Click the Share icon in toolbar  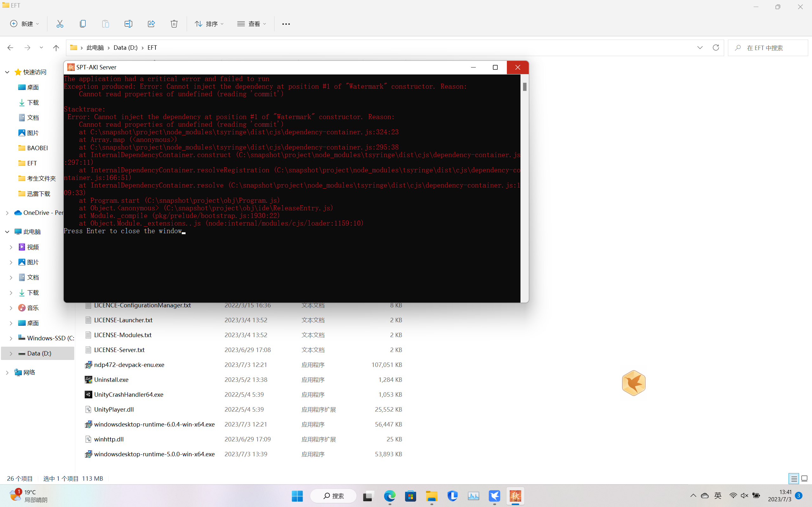151,24
